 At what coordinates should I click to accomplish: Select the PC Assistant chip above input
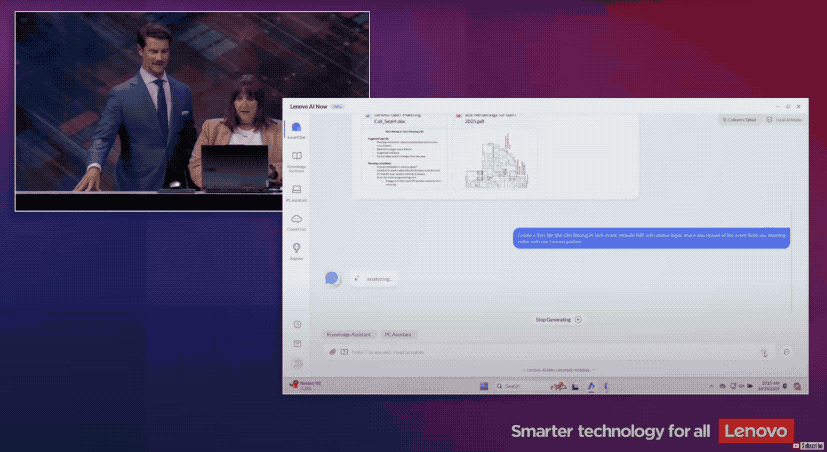coord(398,334)
